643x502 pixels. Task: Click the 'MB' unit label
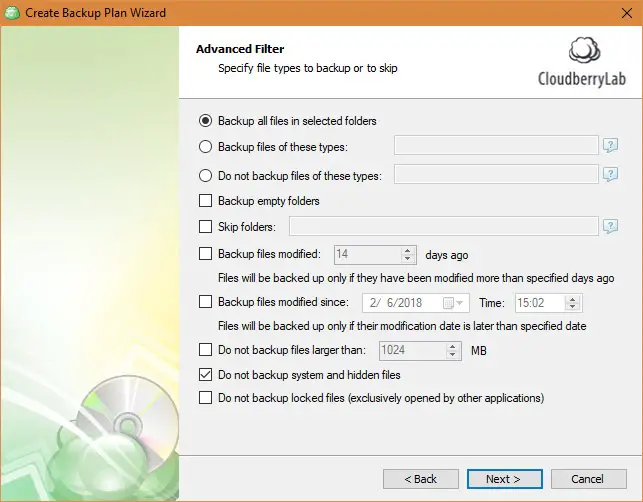(479, 351)
